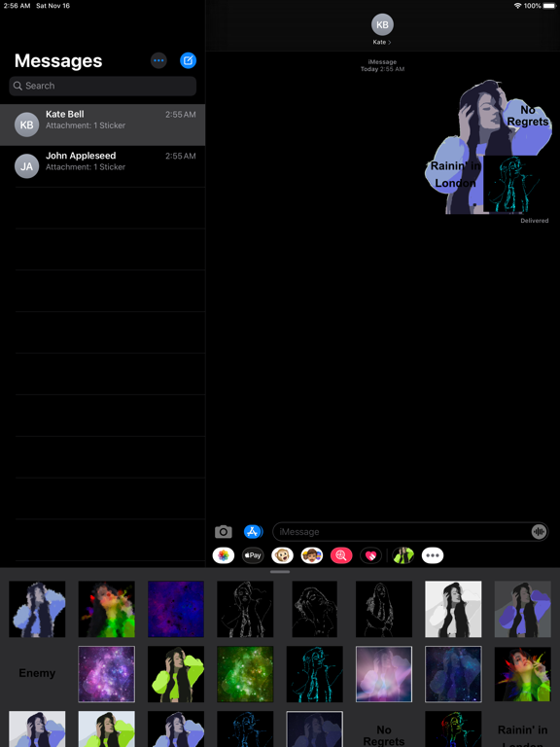Select dark blue galaxy silhouette sticker
This screenshot has width=560, height=747.
coord(453,674)
